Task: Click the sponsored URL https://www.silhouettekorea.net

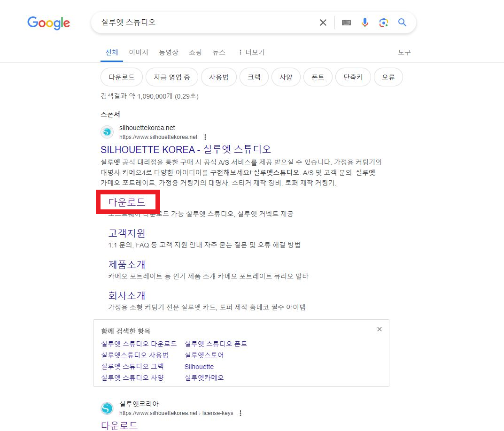Action: click(x=158, y=137)
